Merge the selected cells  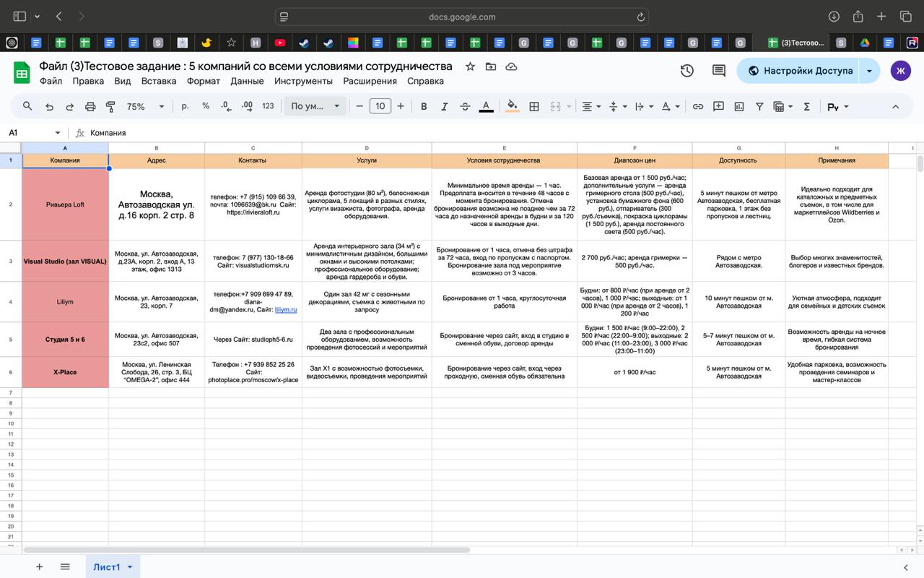[x=555, y=106]
